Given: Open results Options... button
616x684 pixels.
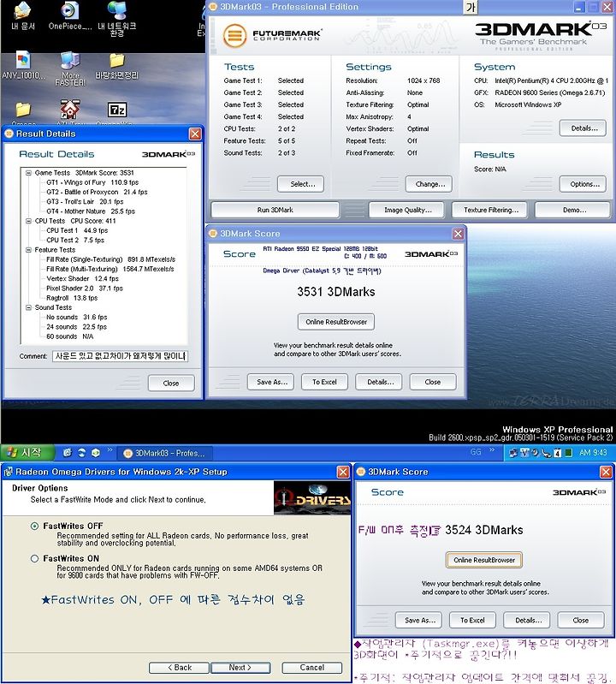Looking at the screenshot, I should 583,184.
